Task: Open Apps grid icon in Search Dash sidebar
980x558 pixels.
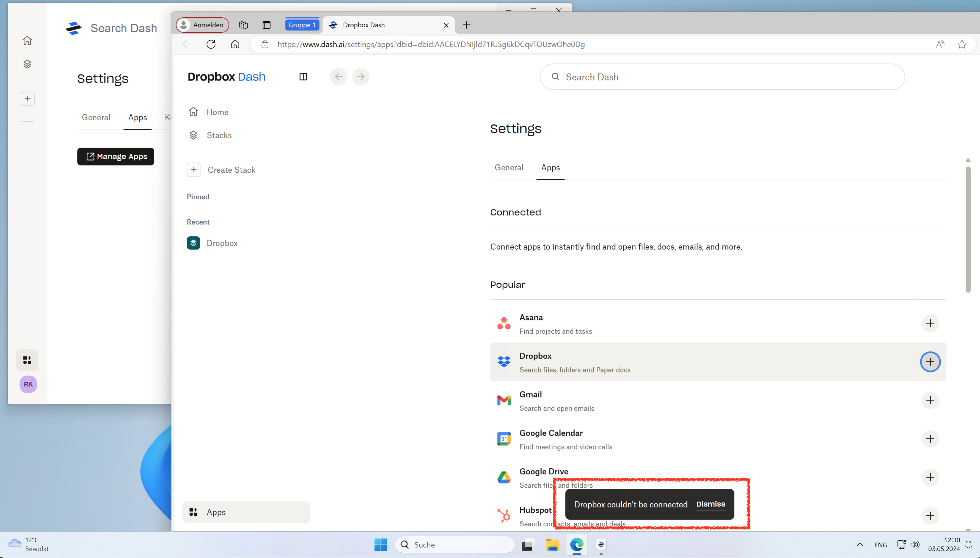Action: point(27,360)
